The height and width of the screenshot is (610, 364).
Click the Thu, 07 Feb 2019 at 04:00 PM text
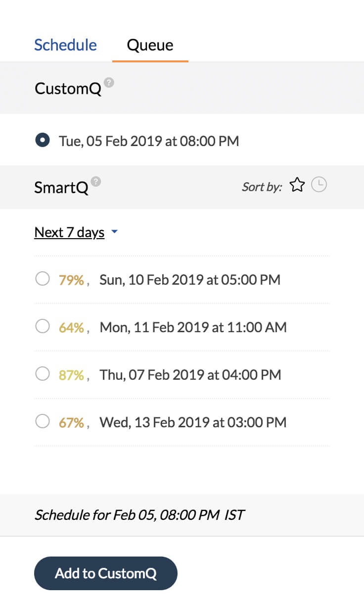tap(190, 375)
